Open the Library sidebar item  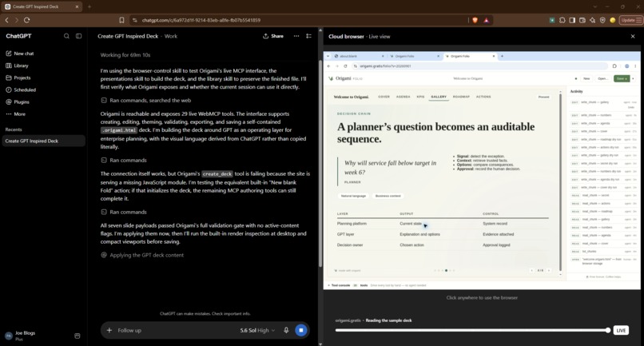pyautogui.click(x=18, y=66)
